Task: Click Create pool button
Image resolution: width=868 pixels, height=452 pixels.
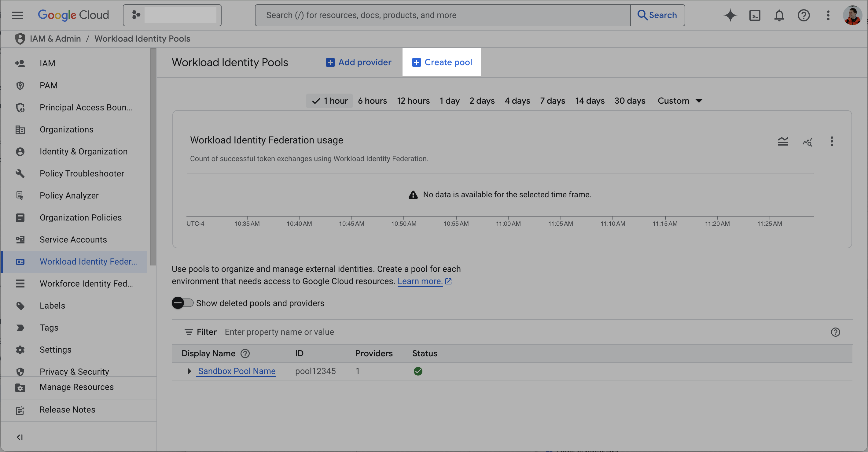Action: 442,62
